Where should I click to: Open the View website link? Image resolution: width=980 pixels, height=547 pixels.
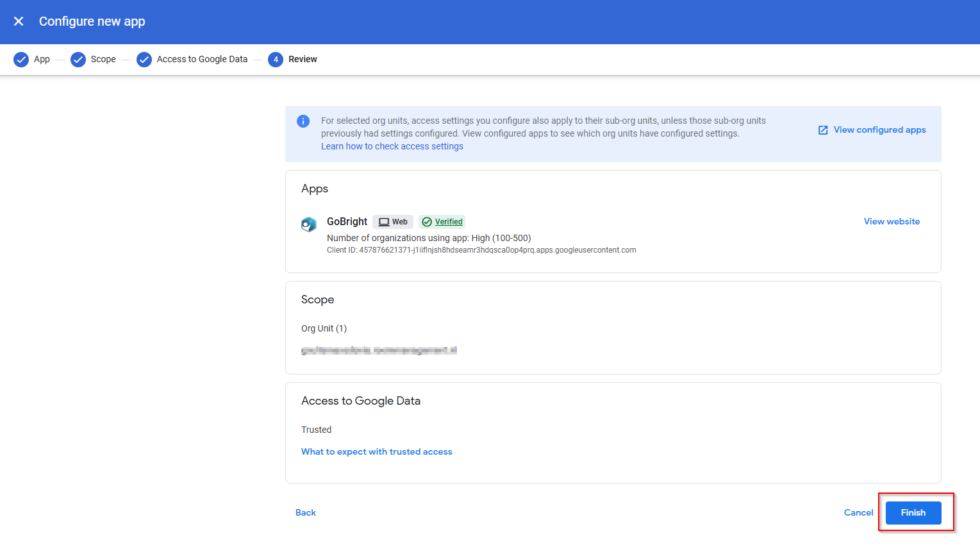point(892,221)
